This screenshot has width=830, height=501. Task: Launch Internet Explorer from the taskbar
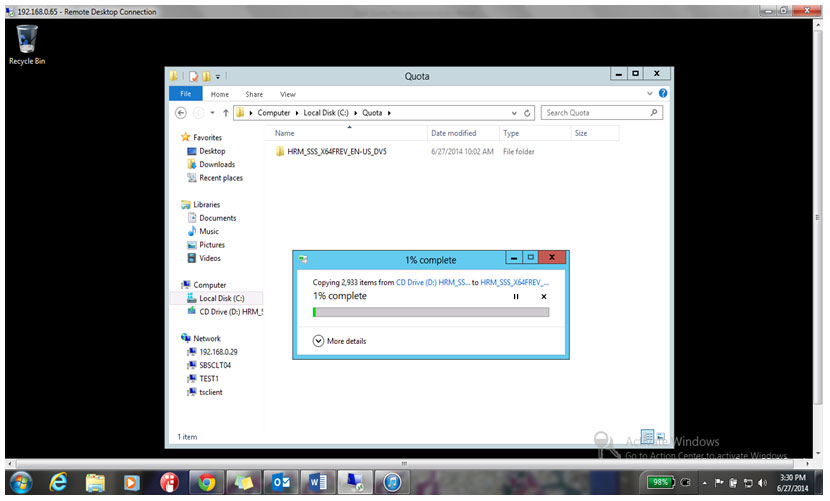pos(58,482)
